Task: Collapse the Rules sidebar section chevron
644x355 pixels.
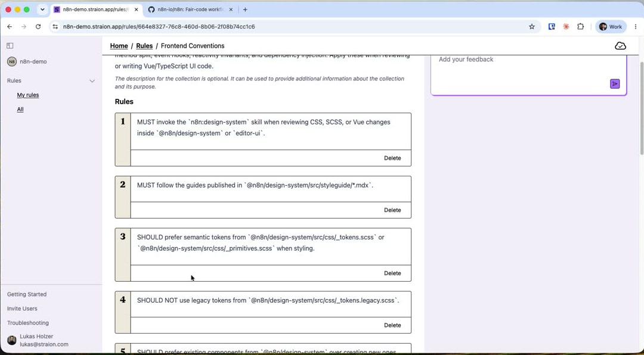Action: click(x=92, y=81)
